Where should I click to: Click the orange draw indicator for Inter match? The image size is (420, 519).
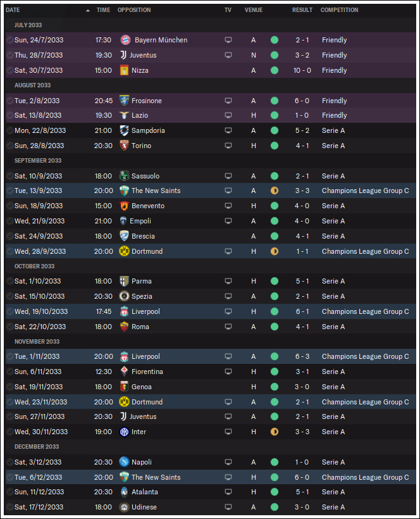click(275, 432)
